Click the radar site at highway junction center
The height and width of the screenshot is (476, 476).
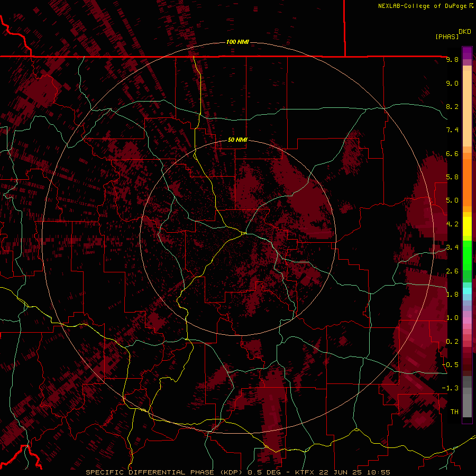244,233
